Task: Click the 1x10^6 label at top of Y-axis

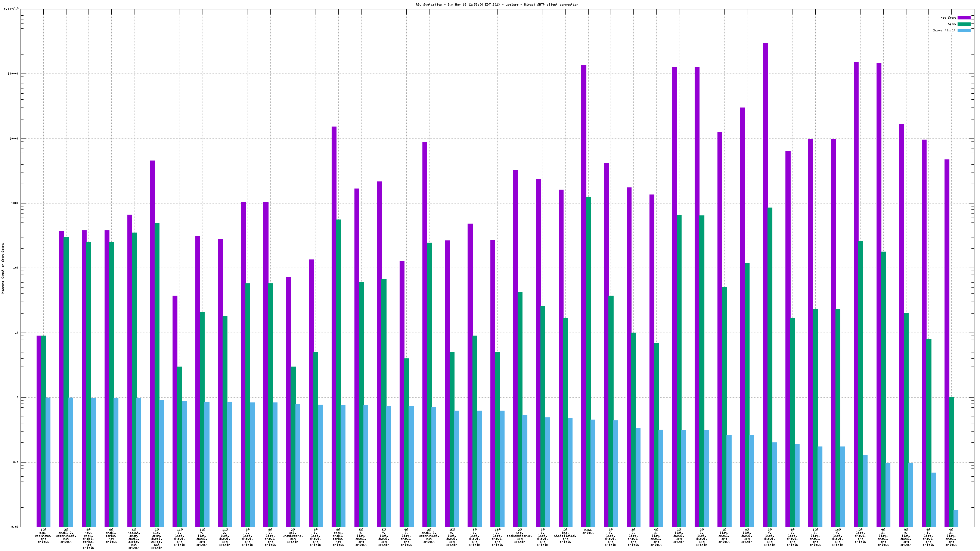Action: [11, 9]
